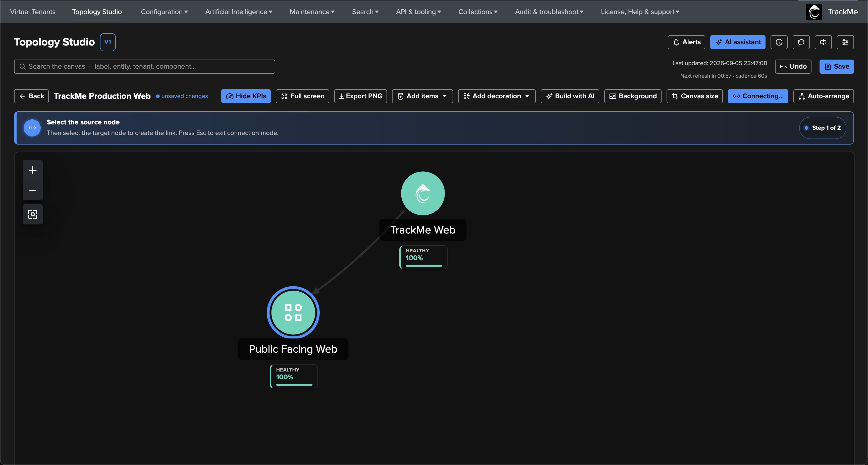
Task: Open Canvas size options
Action: click(x=694, y=96)
